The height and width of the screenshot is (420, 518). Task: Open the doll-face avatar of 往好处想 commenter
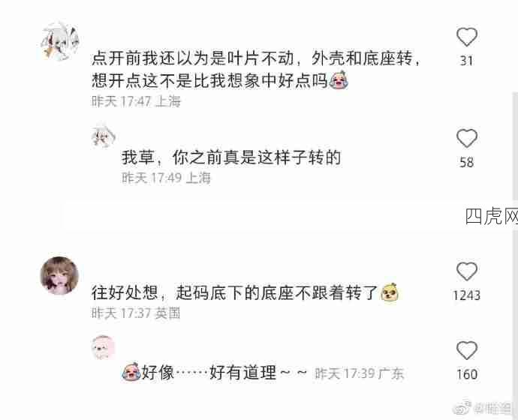click(59, 275)
